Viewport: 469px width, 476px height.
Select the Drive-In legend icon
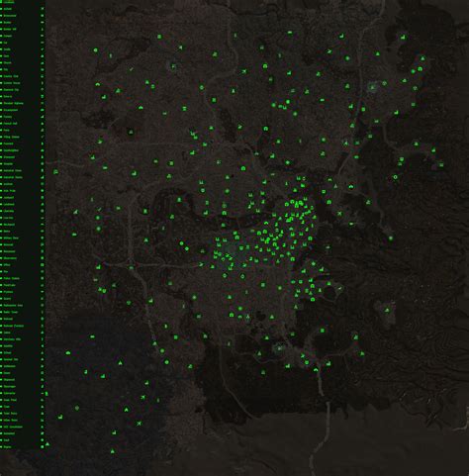[43, 96]
